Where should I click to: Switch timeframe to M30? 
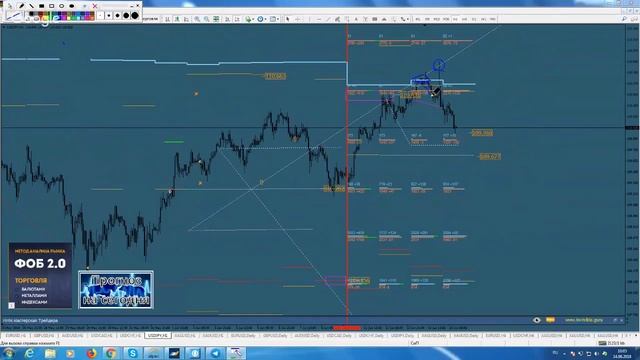point(446,19)
